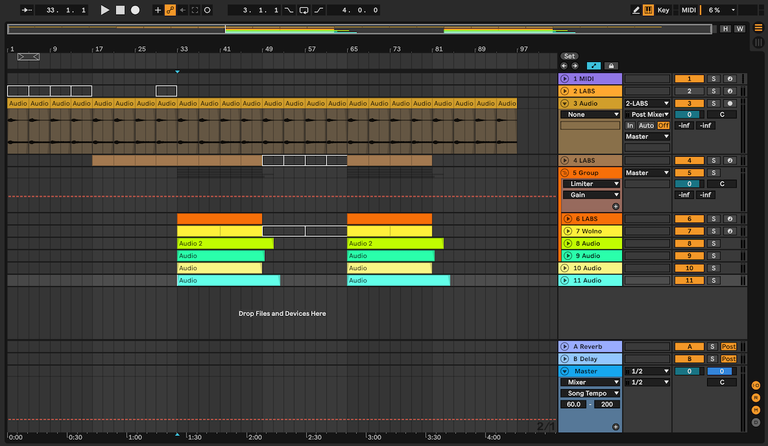Add automation lane plus on 5 Group
768x446 pixels.
616,206
